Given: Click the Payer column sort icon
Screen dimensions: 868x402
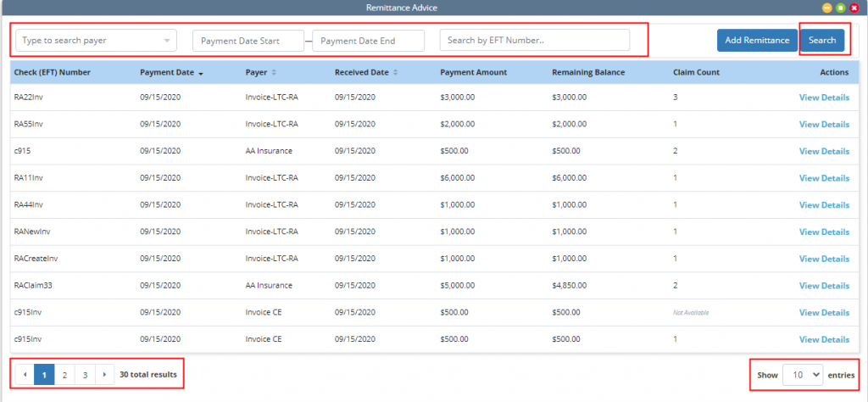Looking at the screenshot, I should pos(274,73).
